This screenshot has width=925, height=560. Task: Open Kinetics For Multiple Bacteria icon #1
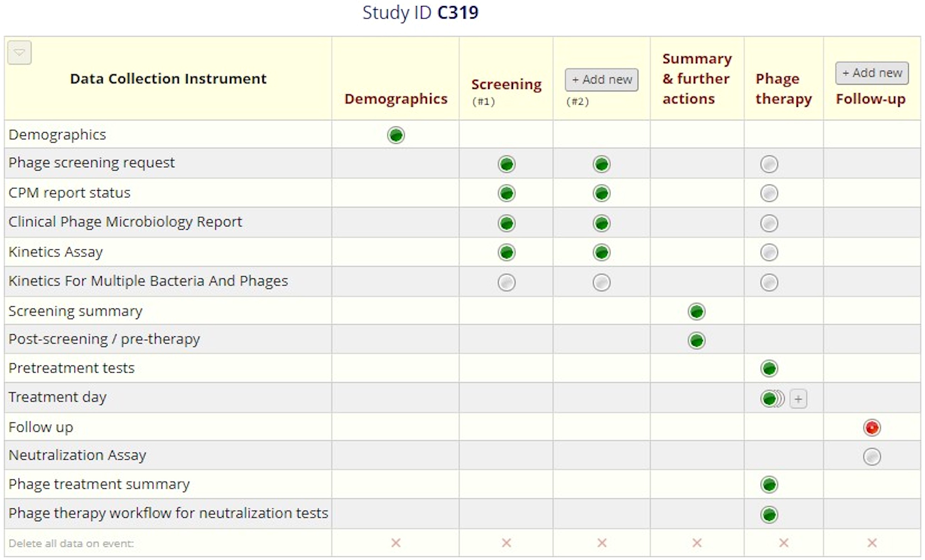pos(506,282)
